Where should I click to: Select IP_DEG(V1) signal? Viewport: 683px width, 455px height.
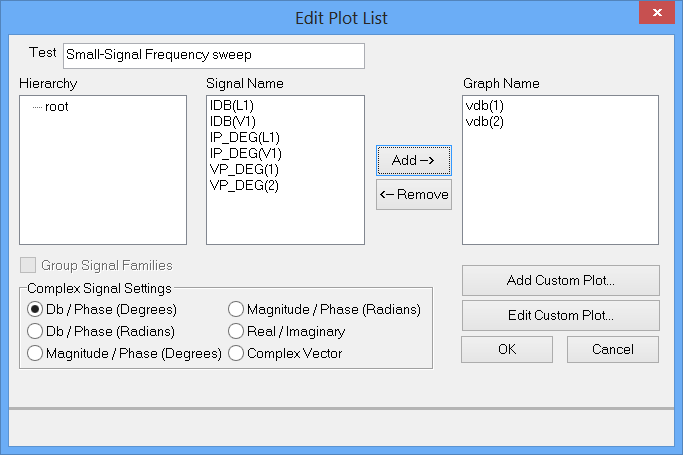(246, 153)
